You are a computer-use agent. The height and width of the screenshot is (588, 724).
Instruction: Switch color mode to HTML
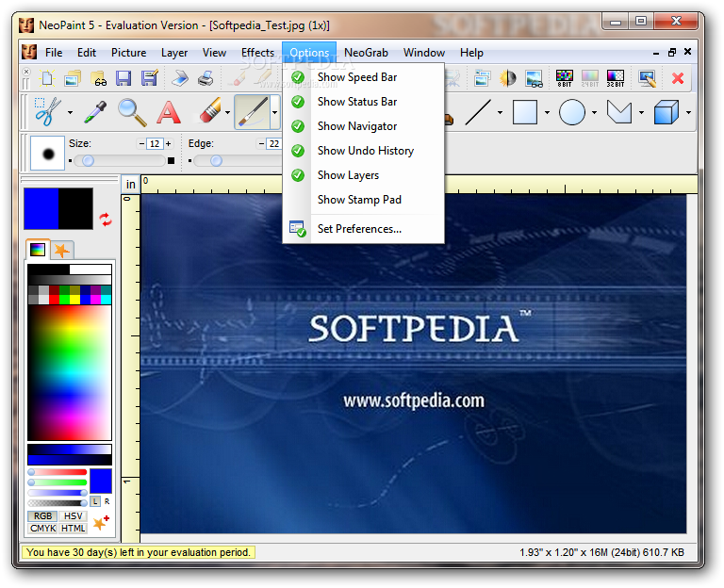click(73, 528)
